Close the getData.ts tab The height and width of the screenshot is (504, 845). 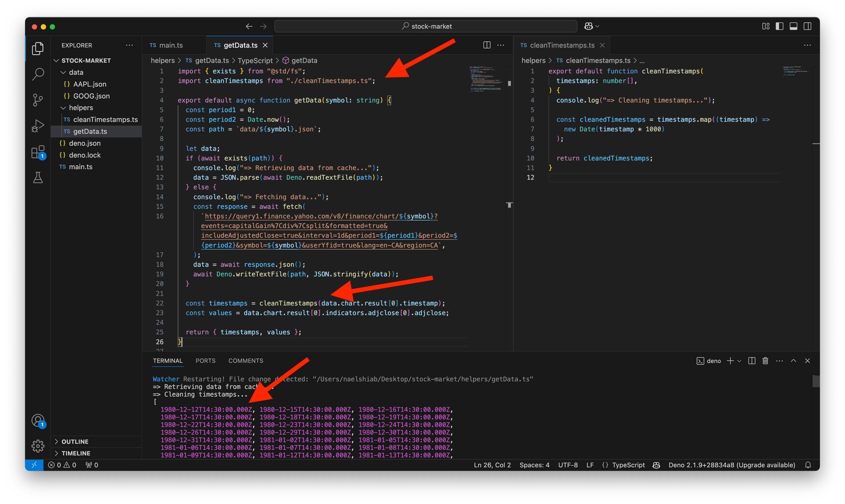[265, 45]
